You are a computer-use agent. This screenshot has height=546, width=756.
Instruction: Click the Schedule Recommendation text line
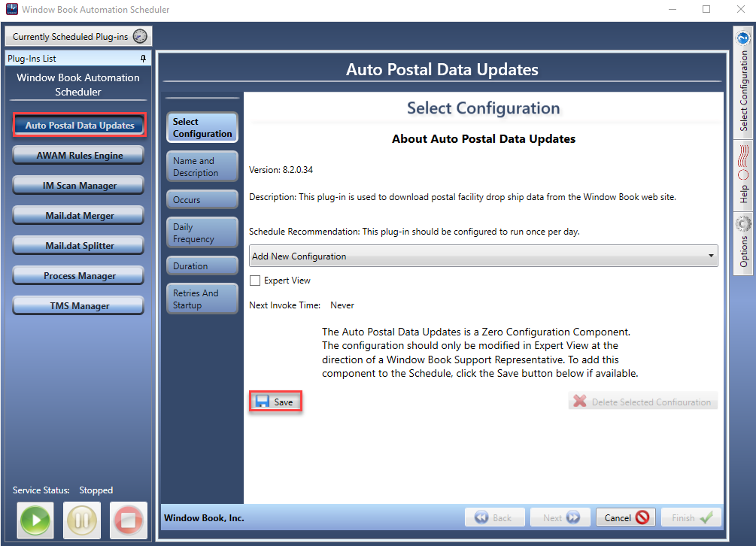(x=414, y=232)
